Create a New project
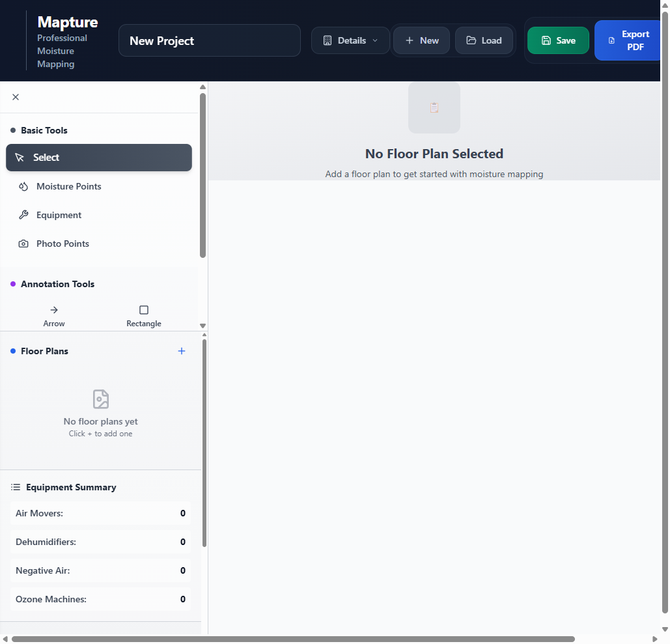This screenshot has width=670, height=644. (x=422, y=40)
